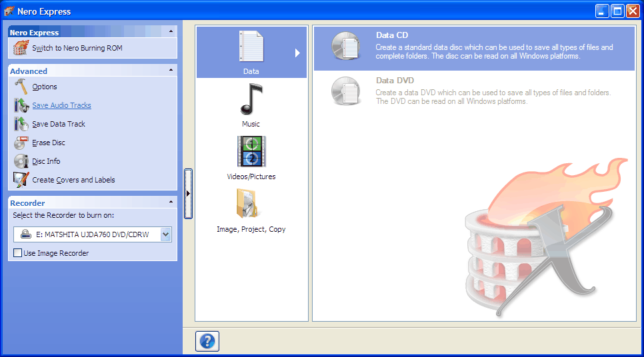Hide the side panel with the arrow handle
Image resolution: width=644 pixels, height=357 pixels.
coord(188,193)
